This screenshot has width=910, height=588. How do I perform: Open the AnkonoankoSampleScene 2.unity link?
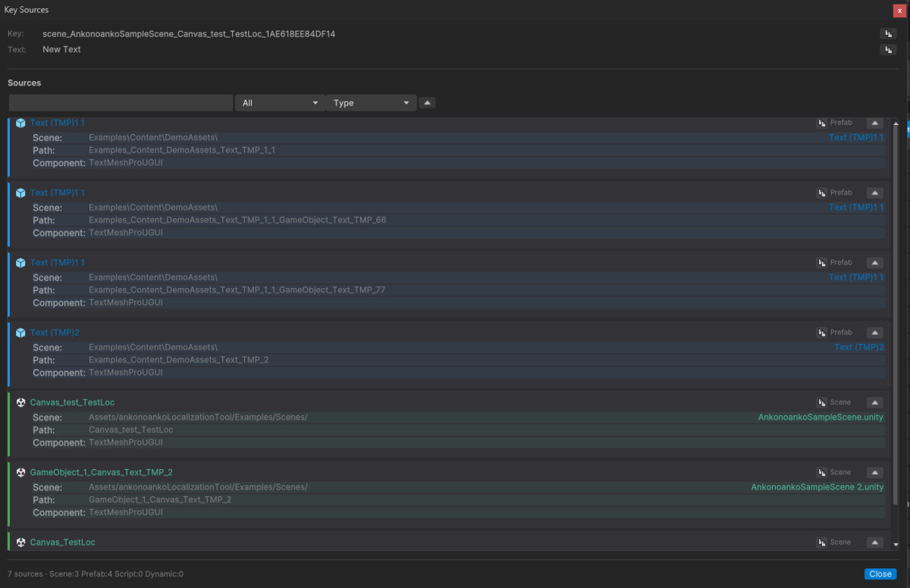tap(817, 487)
